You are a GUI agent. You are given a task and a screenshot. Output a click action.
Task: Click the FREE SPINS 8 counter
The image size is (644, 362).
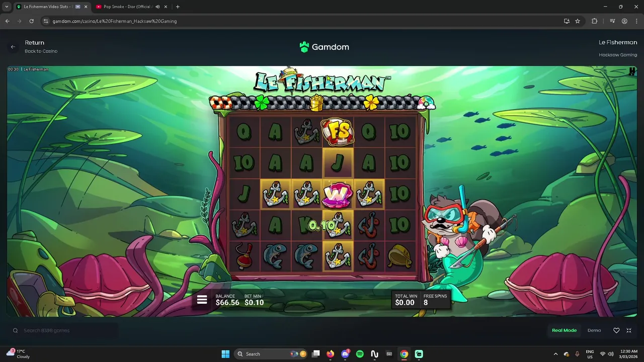click(435, 300)
